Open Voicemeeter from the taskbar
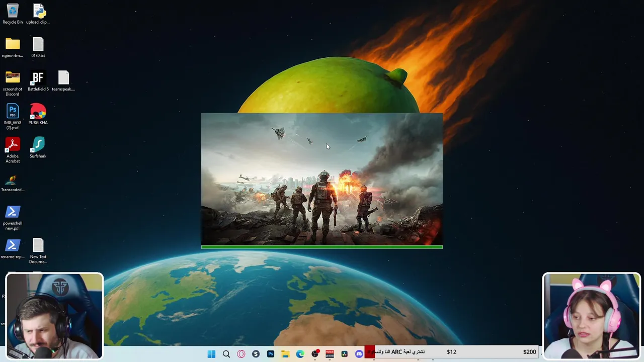Screen dimensions: 644x362 (330, 354)
